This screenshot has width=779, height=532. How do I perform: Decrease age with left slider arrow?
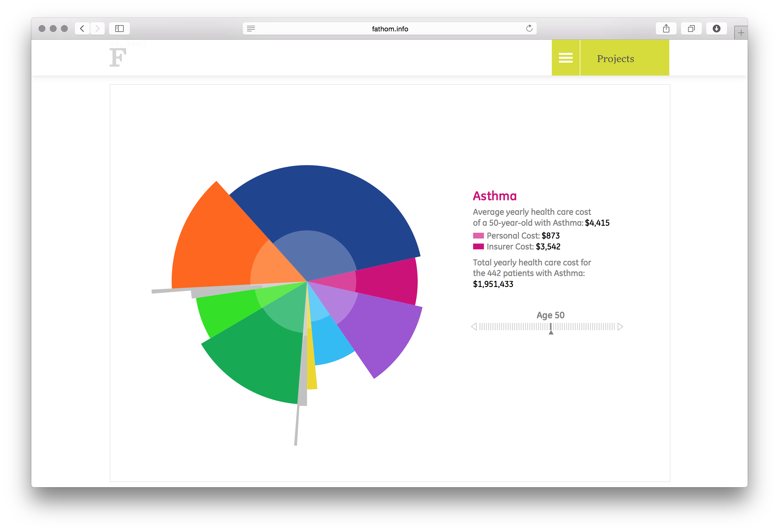point(474,327)
